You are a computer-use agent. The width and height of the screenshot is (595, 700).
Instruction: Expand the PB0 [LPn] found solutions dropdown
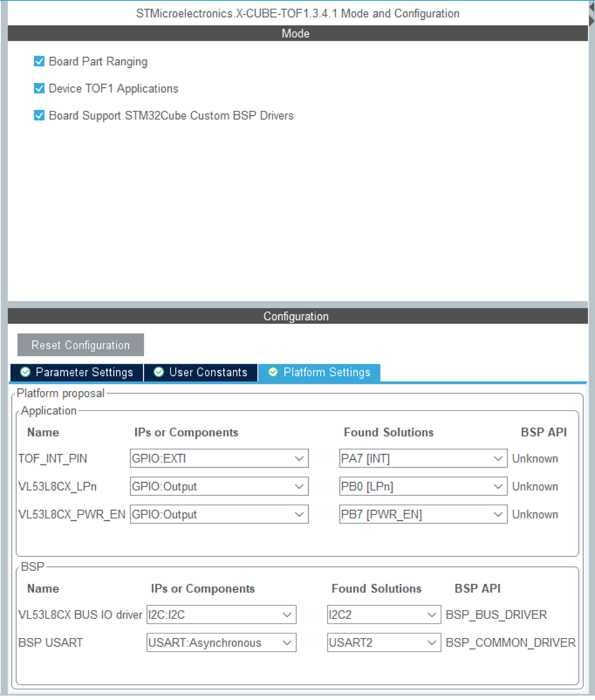coord(423,486)
